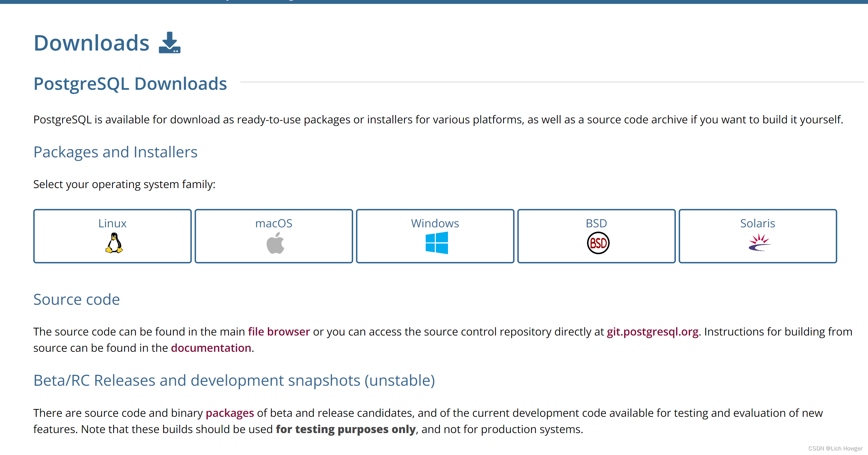Choose the macOS text label
Screen dimensions: 868x455
point(274,223)
